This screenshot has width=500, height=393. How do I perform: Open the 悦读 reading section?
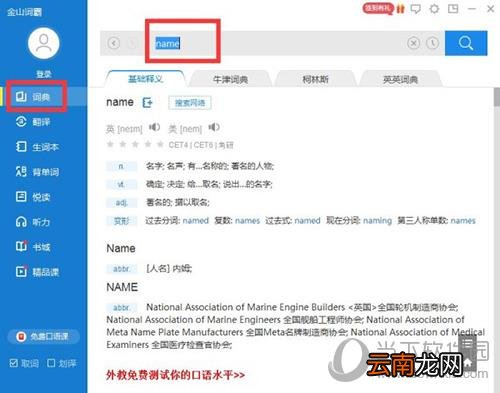coord(33,197)
